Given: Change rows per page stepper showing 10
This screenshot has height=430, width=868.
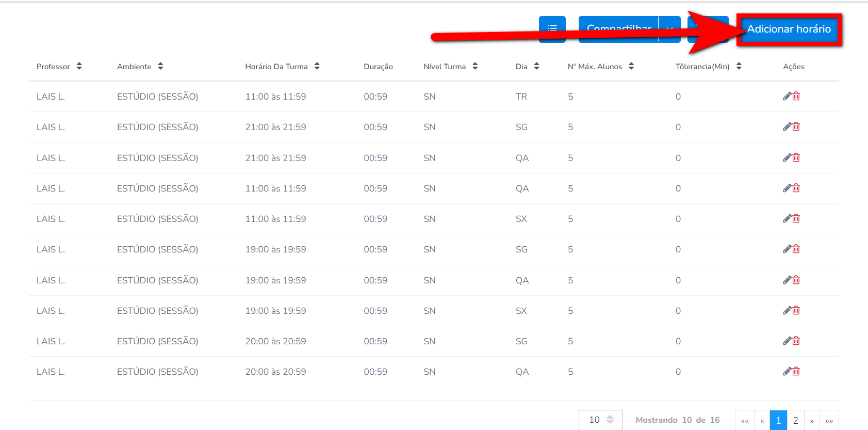Looking at the screenshot, I should 610,420.
